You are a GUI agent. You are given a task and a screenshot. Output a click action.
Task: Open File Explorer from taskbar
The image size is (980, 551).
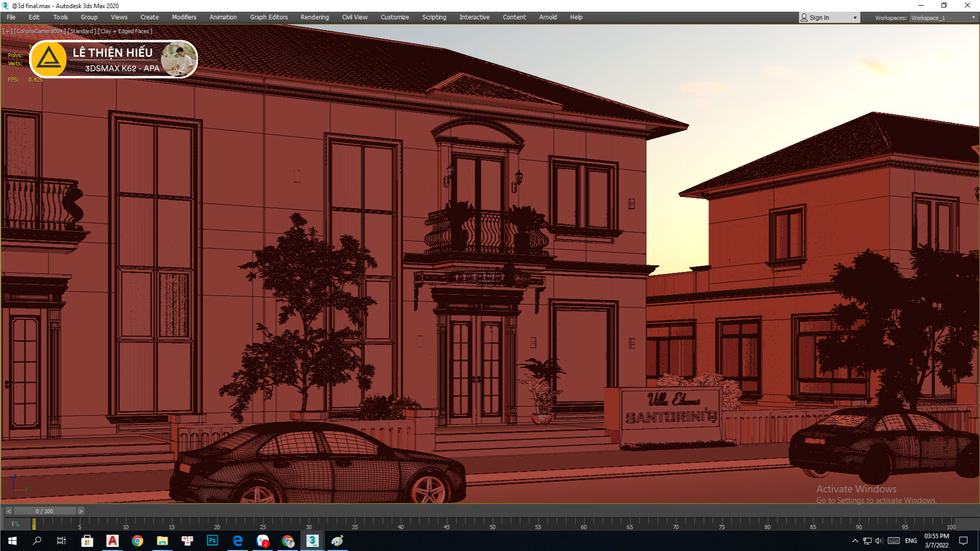(162, 540)
